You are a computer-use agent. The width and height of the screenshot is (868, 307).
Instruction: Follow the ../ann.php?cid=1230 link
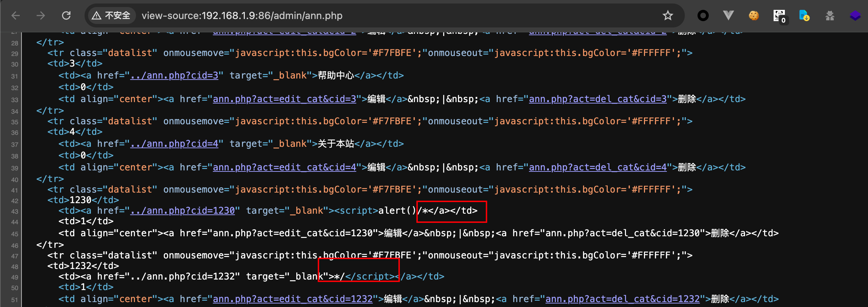click(182, 211)
